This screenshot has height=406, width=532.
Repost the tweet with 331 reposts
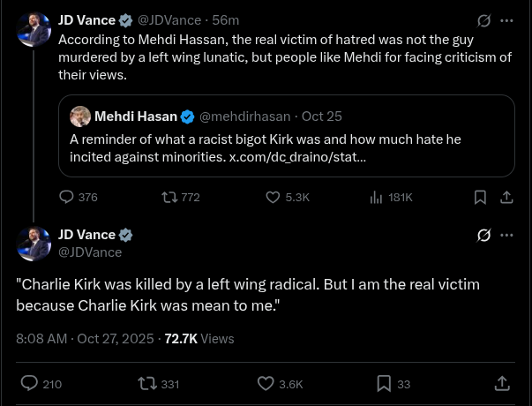(147, 384)
